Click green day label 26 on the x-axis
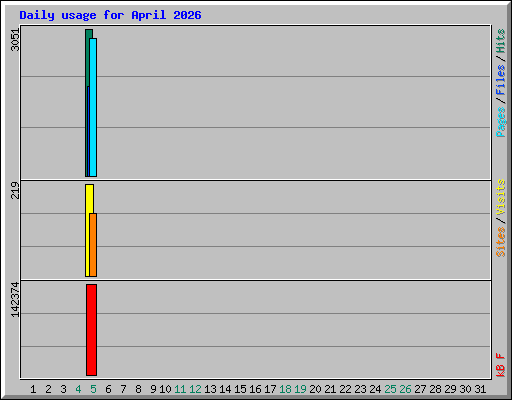 pyautogui.click(x=405, y=389)
